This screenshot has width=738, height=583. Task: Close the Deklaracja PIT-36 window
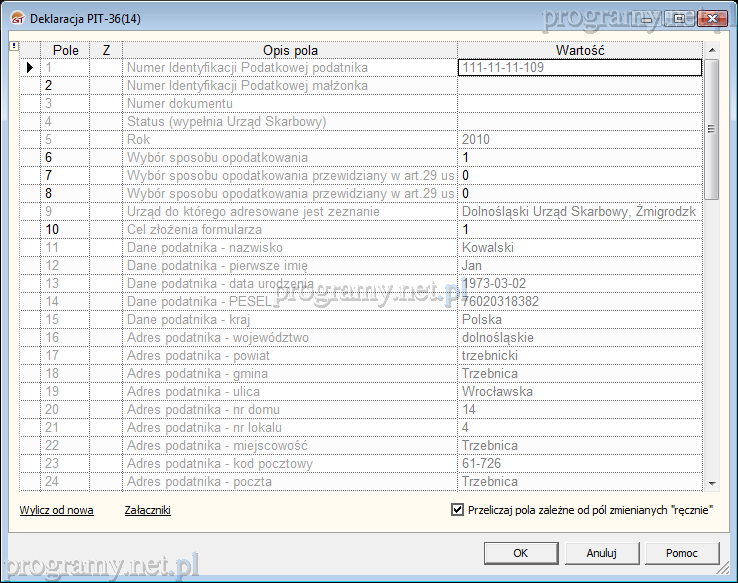711,17
